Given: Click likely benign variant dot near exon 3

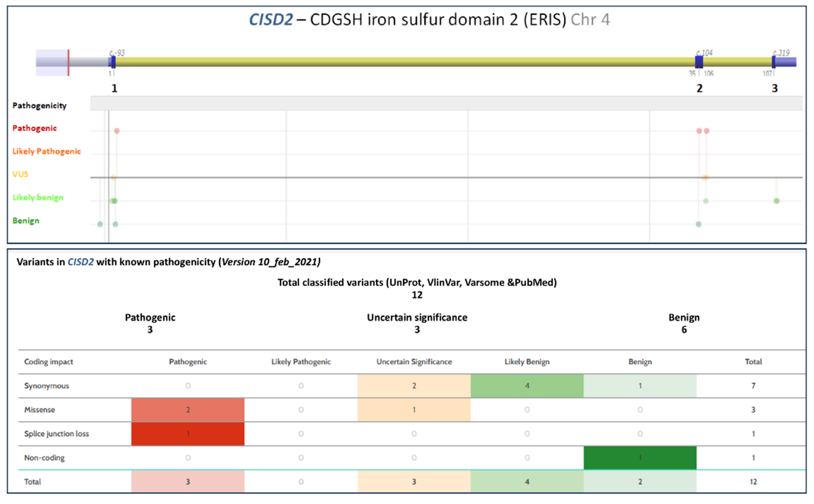Looking at the screenshot, I should pyautogui.click(x=777, y=201).
